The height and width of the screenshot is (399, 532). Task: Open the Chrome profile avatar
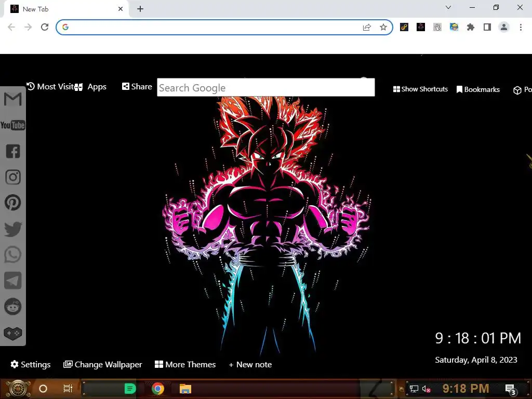(x=504, y=27)
